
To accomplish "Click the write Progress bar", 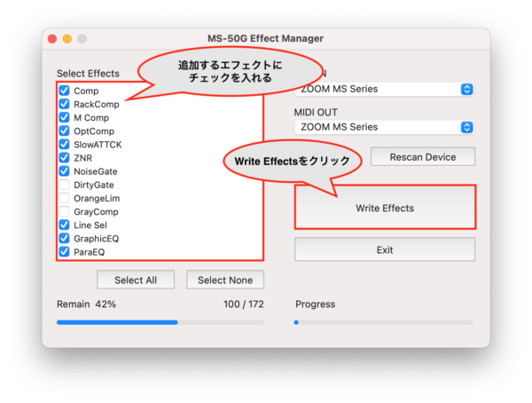I will (x=383, y=322).
